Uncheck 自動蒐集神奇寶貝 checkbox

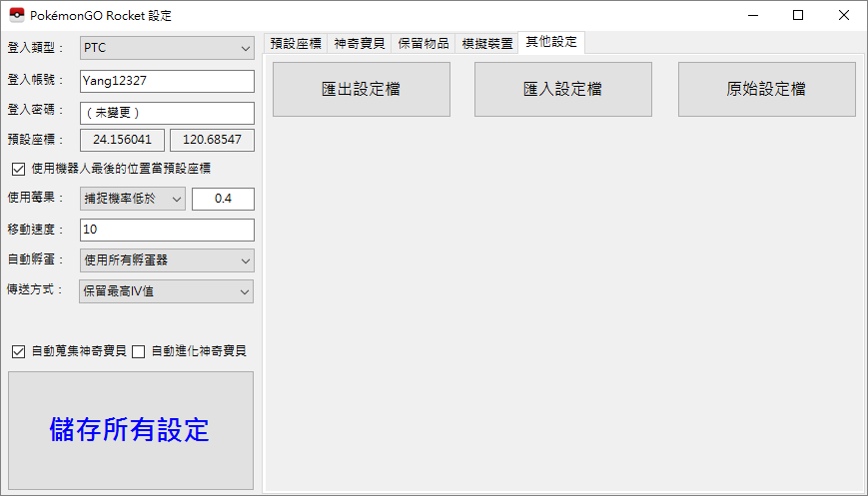18,351
